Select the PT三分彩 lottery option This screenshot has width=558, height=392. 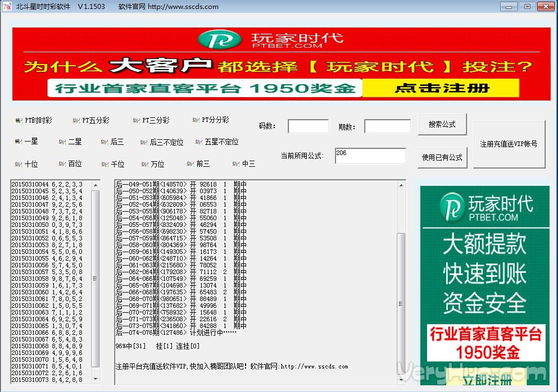click(151, 120)
